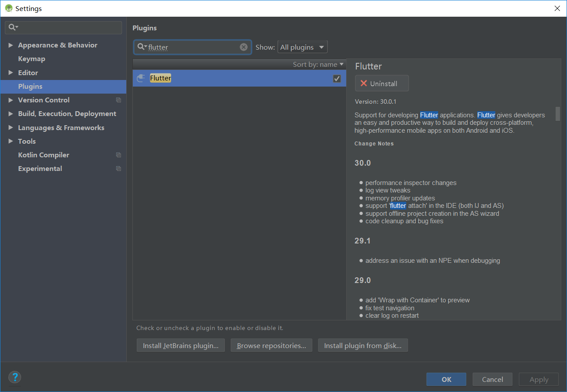The image size is (567, 392).
Task: Click the per-project icon beside Experimental
Action: 118,169
